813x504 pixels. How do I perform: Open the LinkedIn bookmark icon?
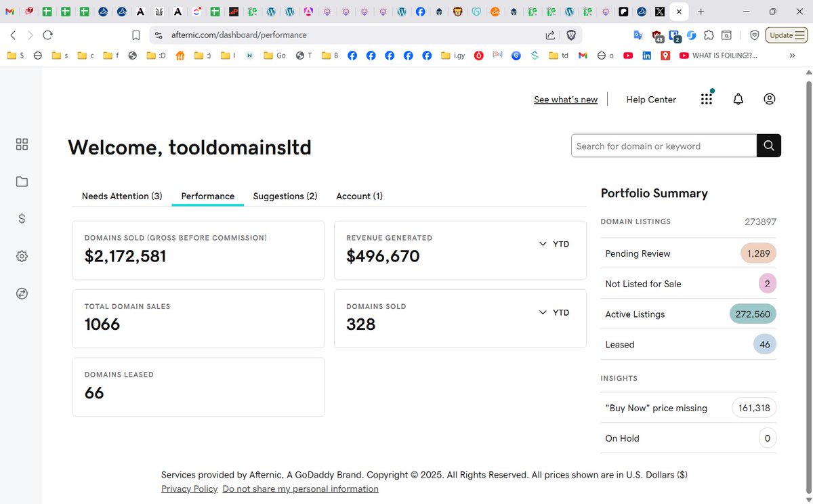[646, 56]
